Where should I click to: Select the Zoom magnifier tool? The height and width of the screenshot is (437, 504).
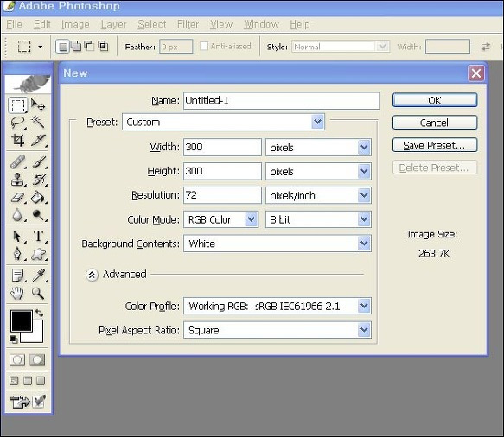(x=38, y=293)
